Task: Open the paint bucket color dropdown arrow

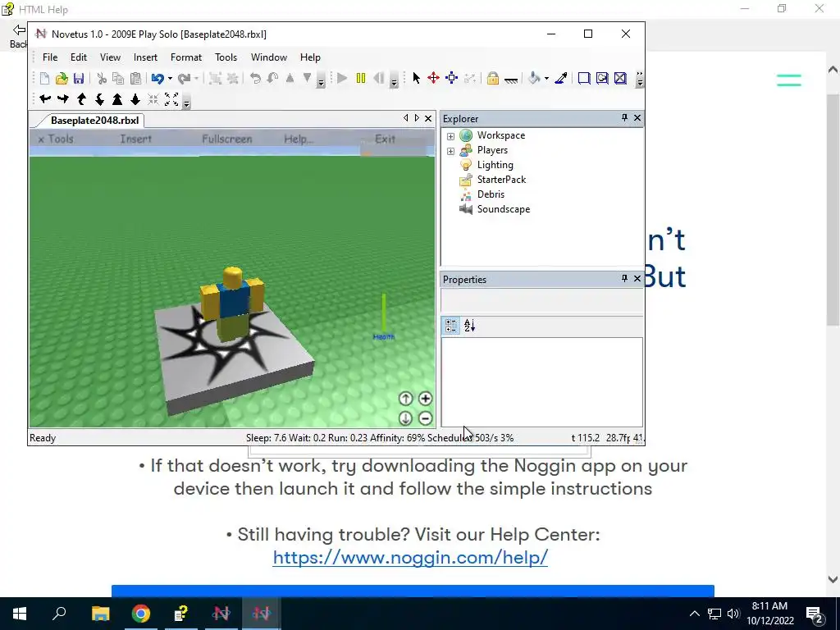Action: pos(546,79)
